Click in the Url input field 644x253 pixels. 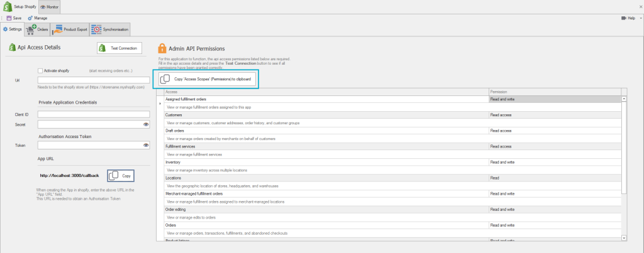pos(94,80)
